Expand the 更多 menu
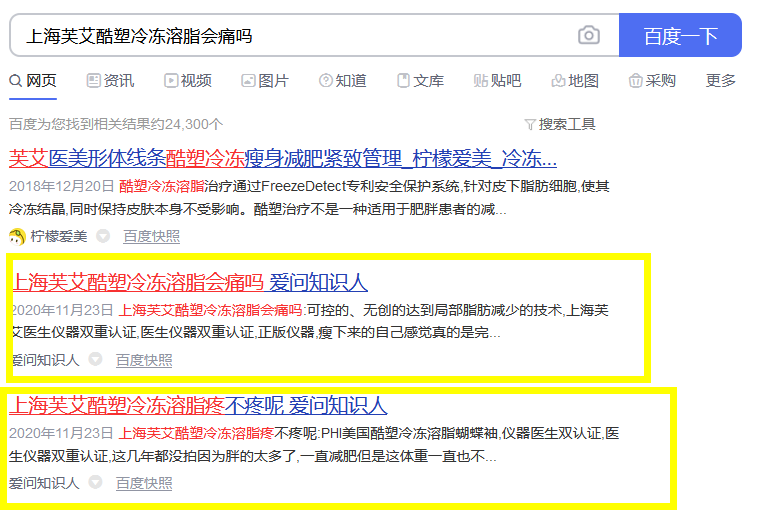 [x=720, y=80]
